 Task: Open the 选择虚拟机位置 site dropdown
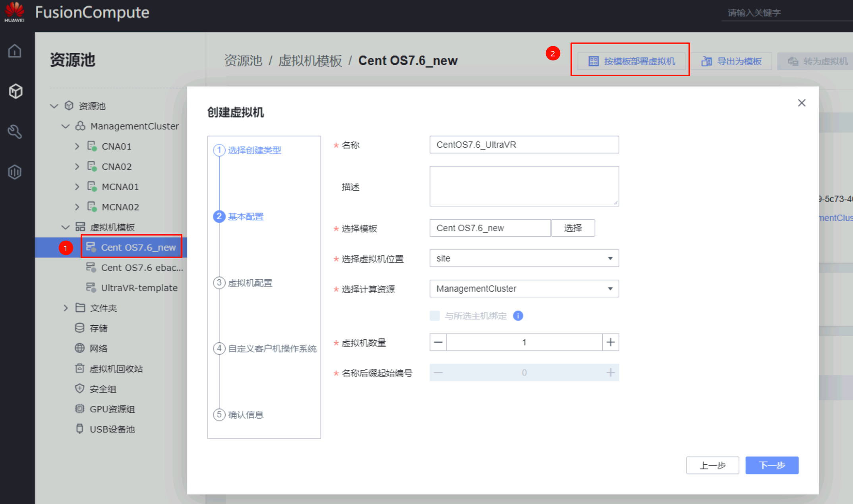[x=524, y=259]
